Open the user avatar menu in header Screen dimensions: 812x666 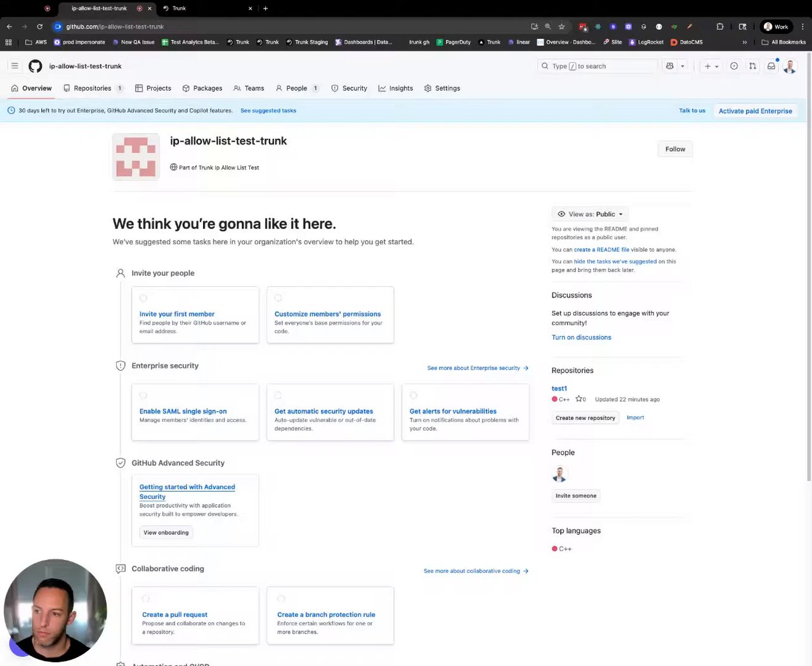tap(790, 66)
